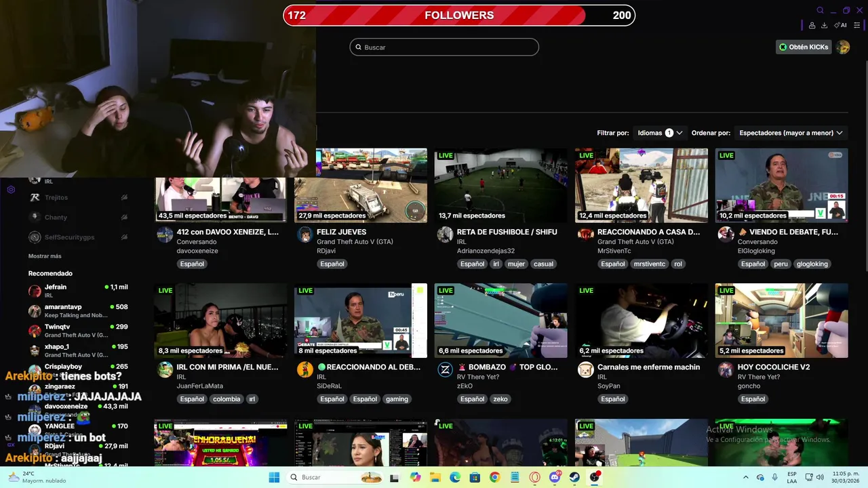868x488 pixels.
Task: Open the Grand Theft Auto V category under RDjavi
Action: (355, 242)
